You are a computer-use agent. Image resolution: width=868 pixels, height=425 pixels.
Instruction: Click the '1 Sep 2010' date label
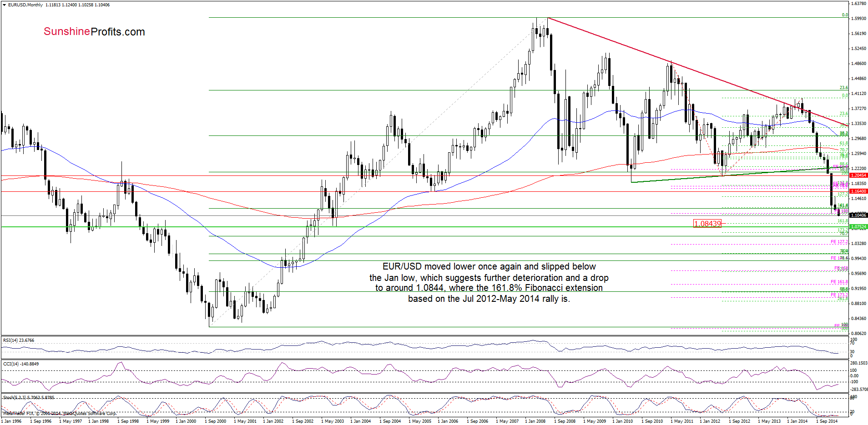pos(652,421)
